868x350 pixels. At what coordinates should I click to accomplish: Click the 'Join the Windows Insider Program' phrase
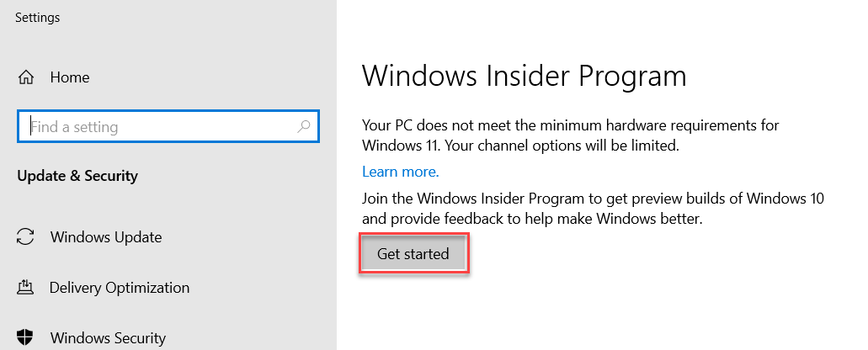(x=471, y=199)
